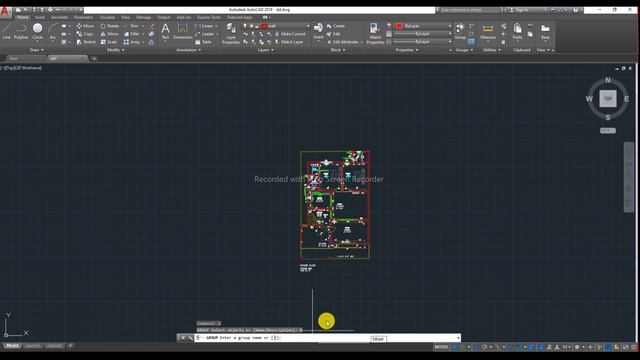Activate the Rotate command
The width and height of the screenshot is (640, 360).
pyautogui.click(x=110, y=26)
